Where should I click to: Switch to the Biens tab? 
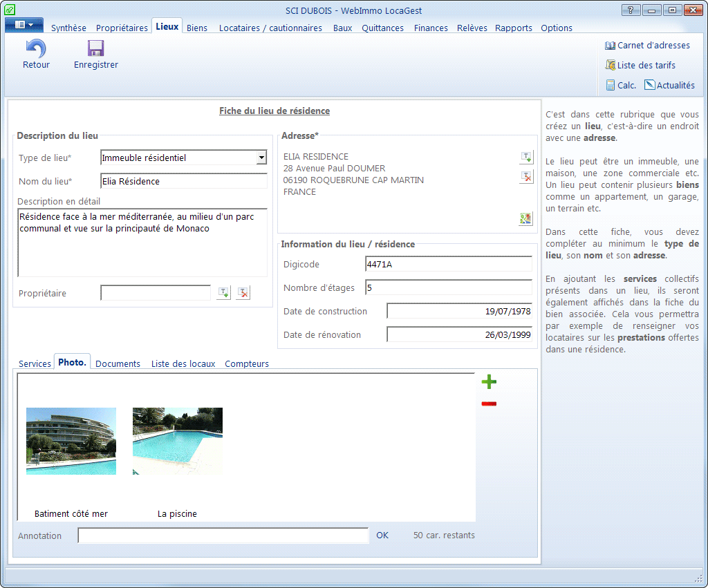click(x=197, y=28)
